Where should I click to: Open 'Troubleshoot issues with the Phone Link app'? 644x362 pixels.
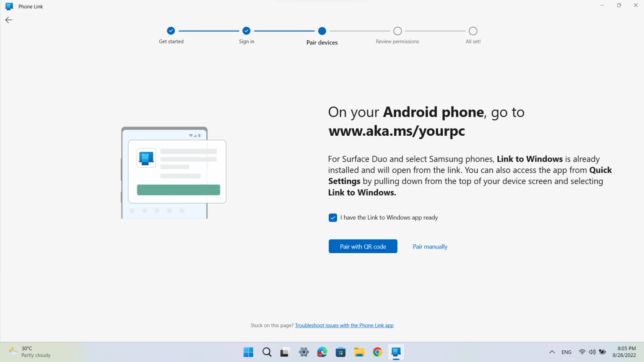click(x=344, y=325)
